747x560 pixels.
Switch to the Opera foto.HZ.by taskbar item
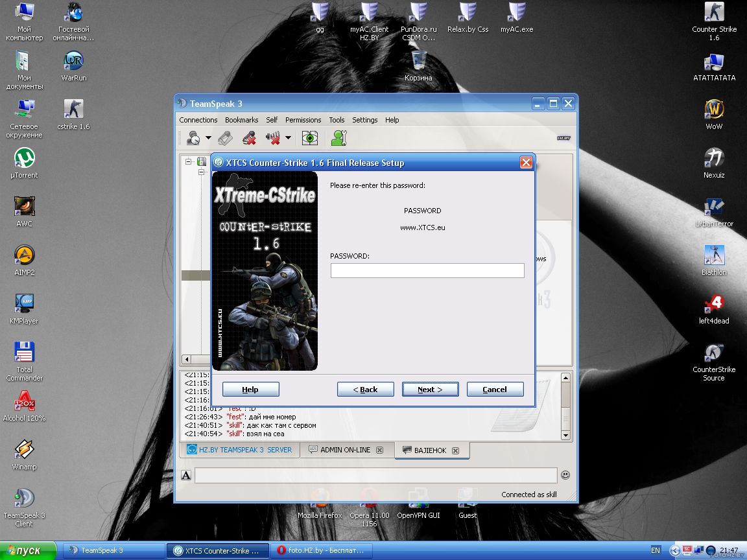[322, 550]
